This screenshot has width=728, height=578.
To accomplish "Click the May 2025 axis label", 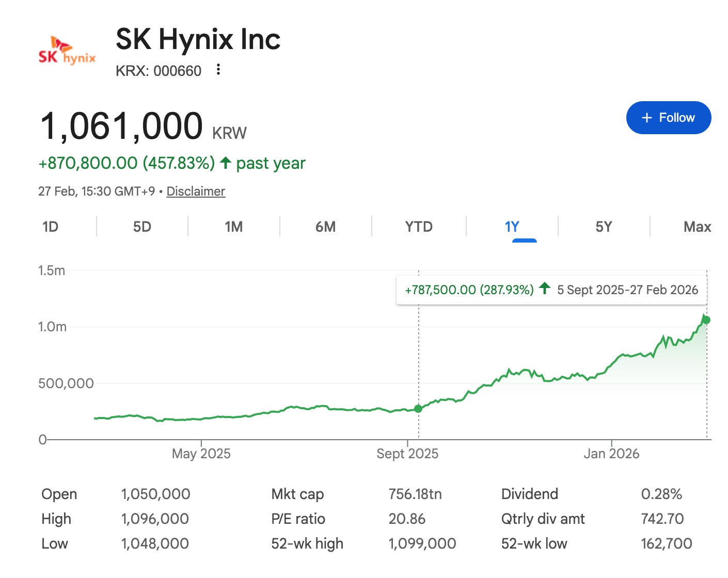I will click(x=201, y=454).
